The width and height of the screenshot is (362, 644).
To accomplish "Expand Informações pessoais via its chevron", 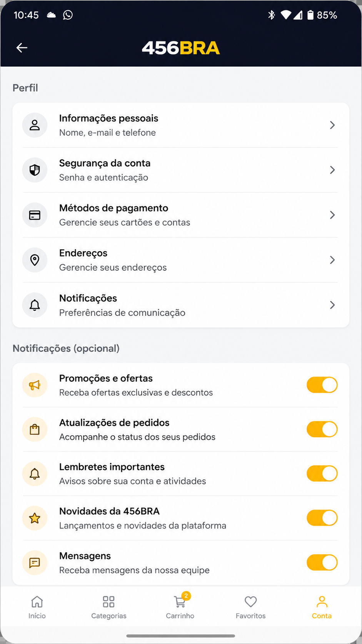I will tap(332, 125).
